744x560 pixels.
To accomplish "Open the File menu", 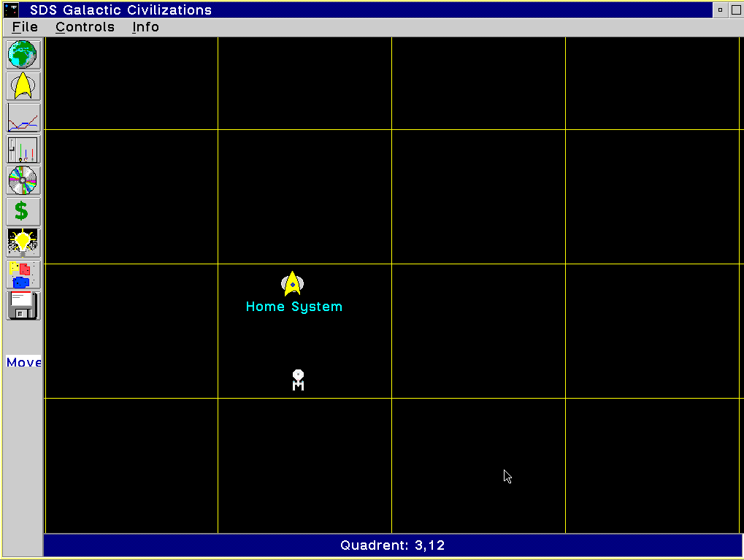I will click(x=25, y=27).
